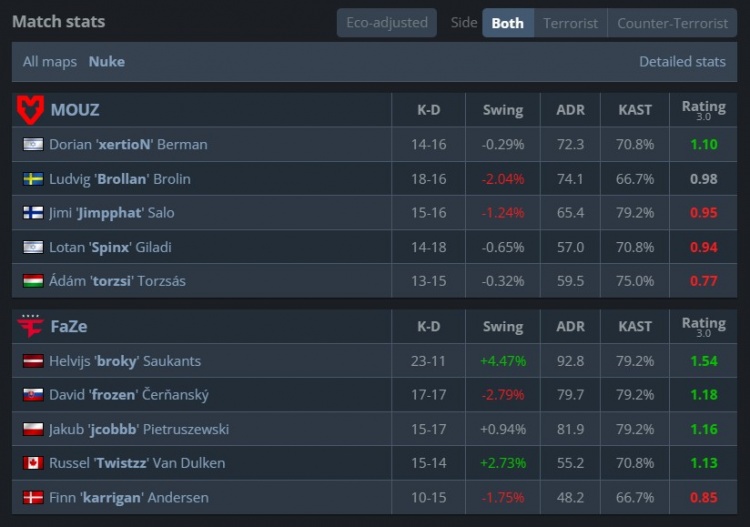Sort MOUZ table by Rating 3.0

(703, 109)
